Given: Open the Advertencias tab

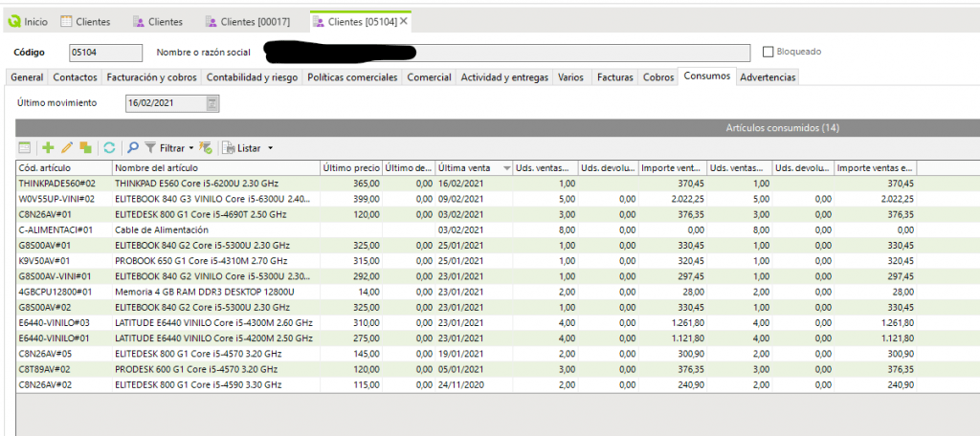Looking at the screenshot, I should pyautogui.click(x=768, y=76).
